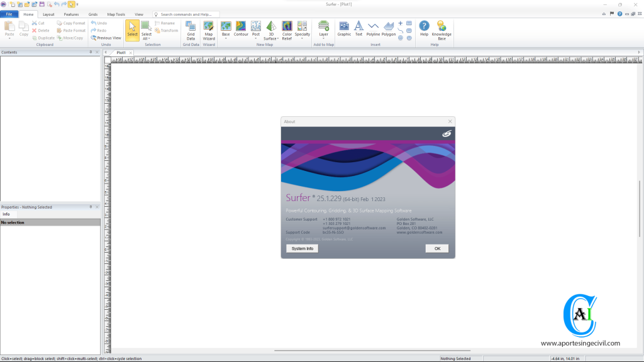Open the Knowledge Base

click(x=441, y=30)
